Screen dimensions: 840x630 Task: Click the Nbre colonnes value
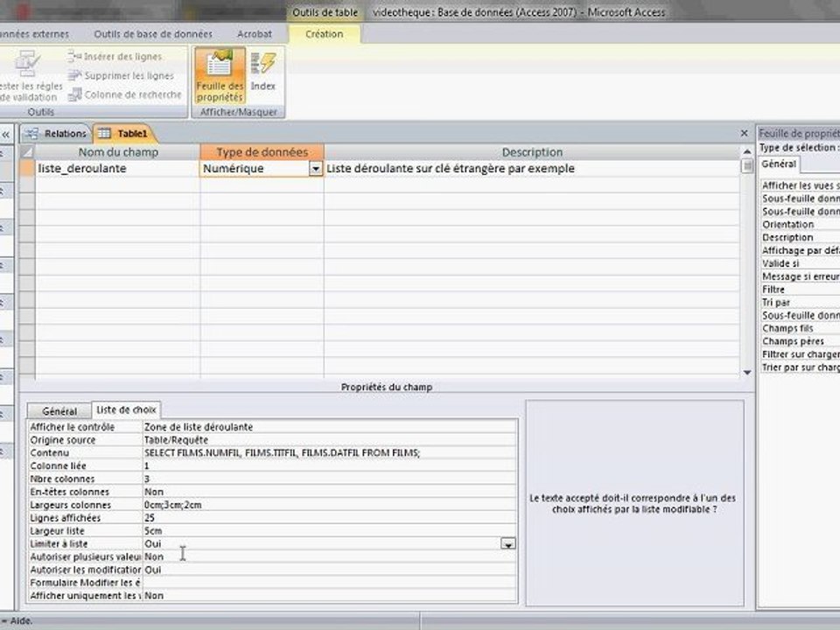click(330, 479)
